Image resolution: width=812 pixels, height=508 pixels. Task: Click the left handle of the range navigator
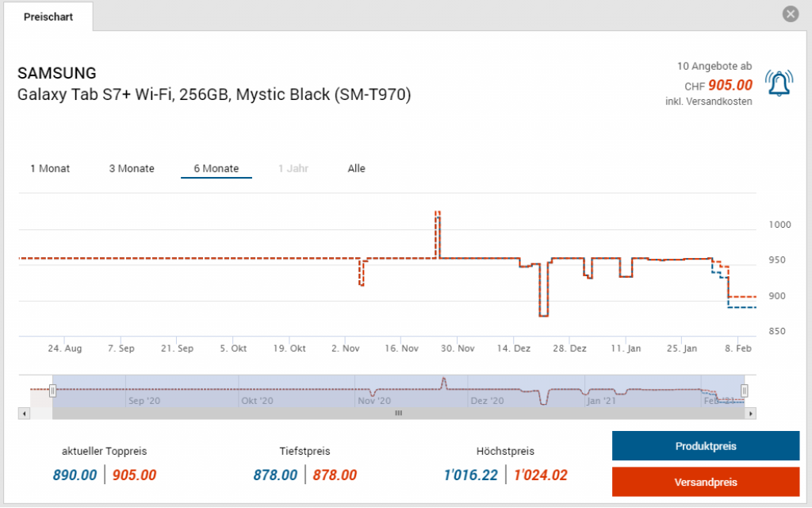click(53, 390)
